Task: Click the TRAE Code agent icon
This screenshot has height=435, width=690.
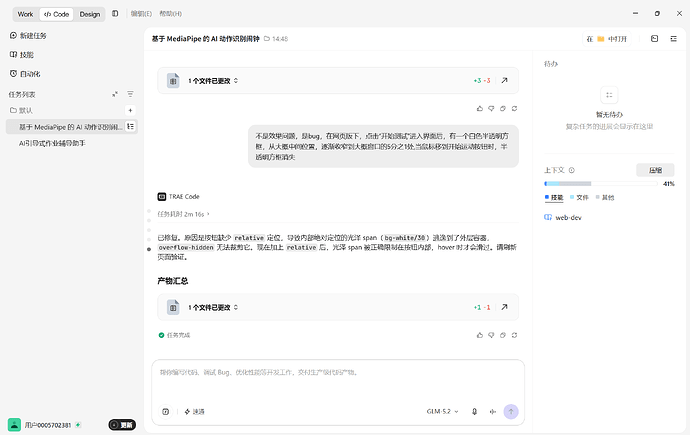Action: [161, 197]
